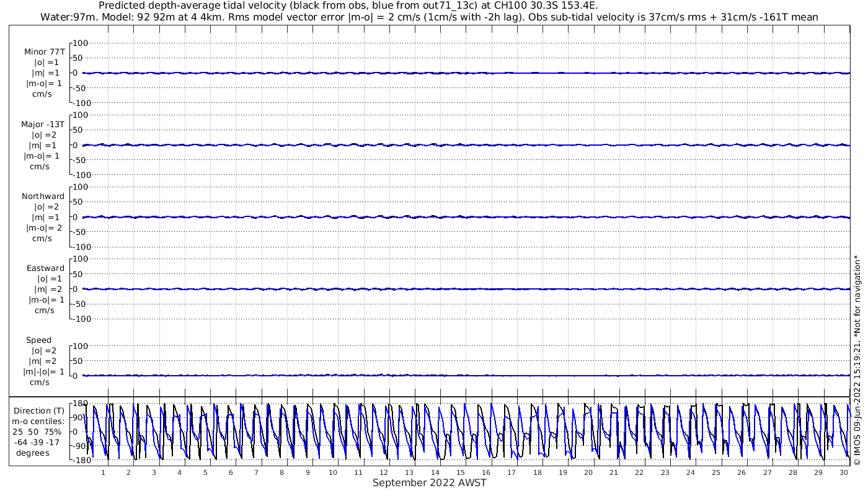Click day "30" on the date axis
Screen dimensions: 868x496
tap(844, 472)
